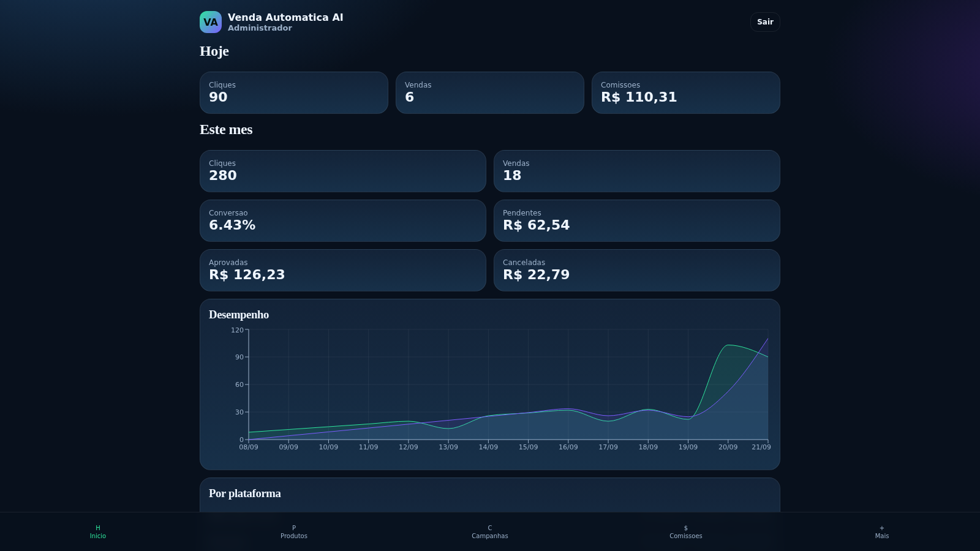Click the 21/09 date axis label

tap(761, 447)
